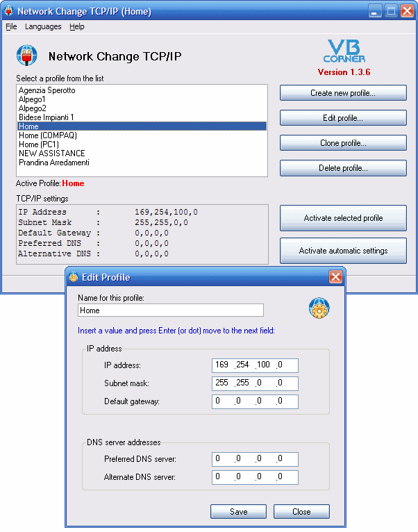
Task: Click the globe gear icon in Edit Profile
Action: [x=318, y=308]
